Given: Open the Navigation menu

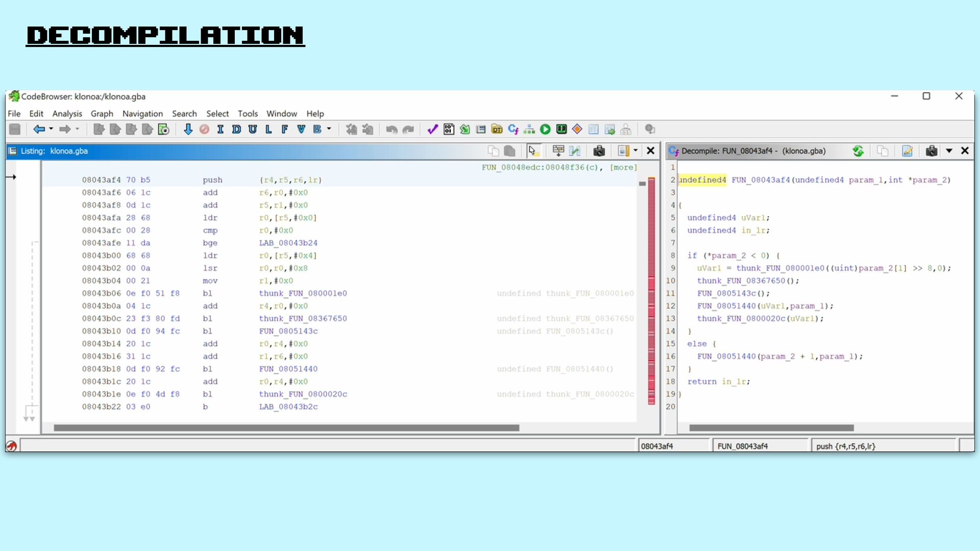Looking at the screenshot, I should (x=142, y=114).
